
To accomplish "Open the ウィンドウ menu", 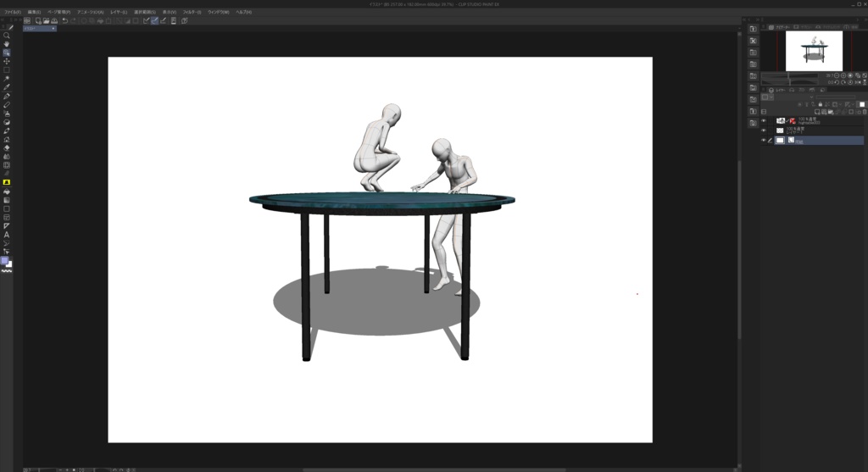I will click(218, 12).
